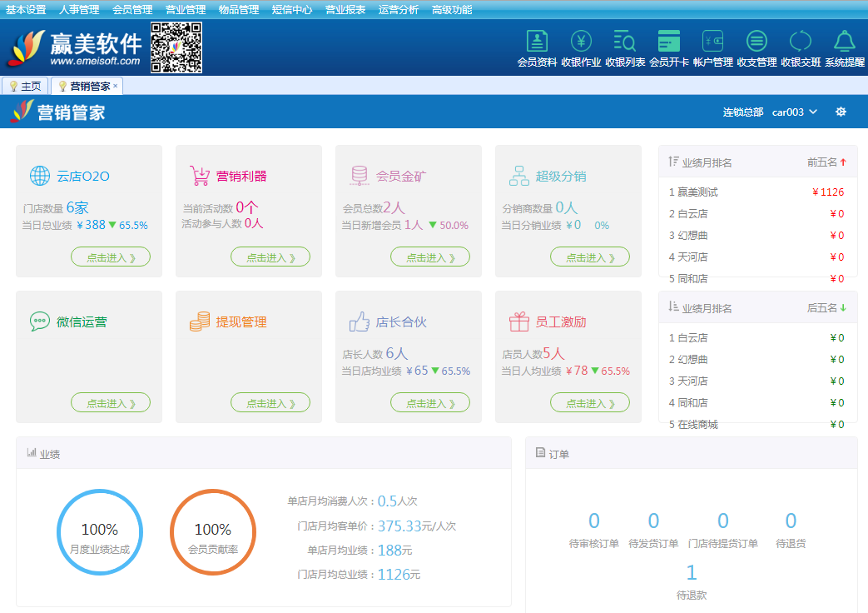Click 点击进入 button under 员工激励

click(590, 403)
